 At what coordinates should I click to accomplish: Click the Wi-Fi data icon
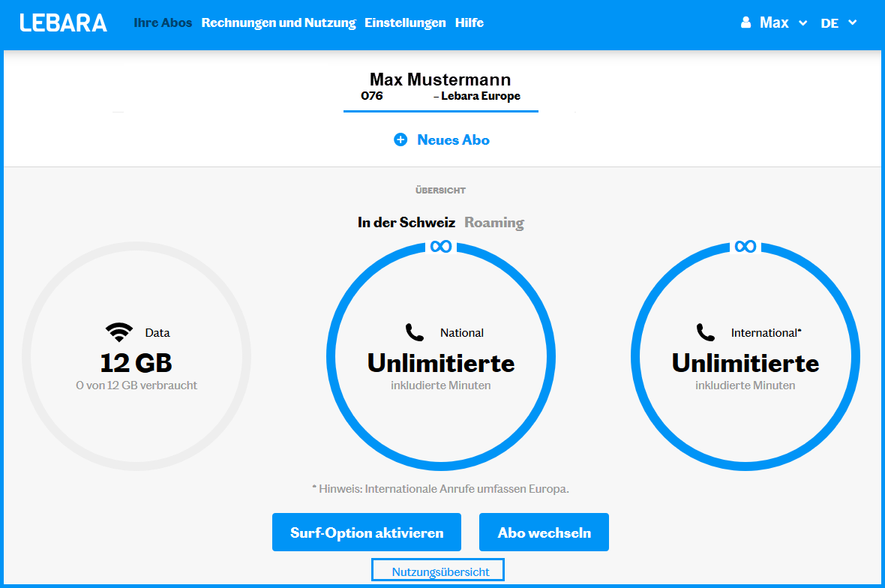coord(119,331)
